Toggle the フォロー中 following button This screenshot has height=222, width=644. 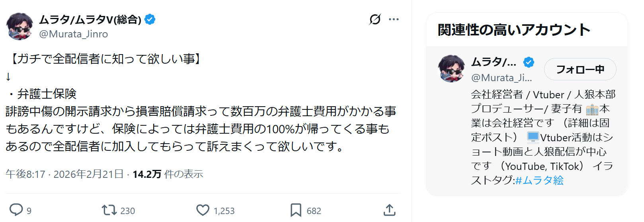pos(580,69)
